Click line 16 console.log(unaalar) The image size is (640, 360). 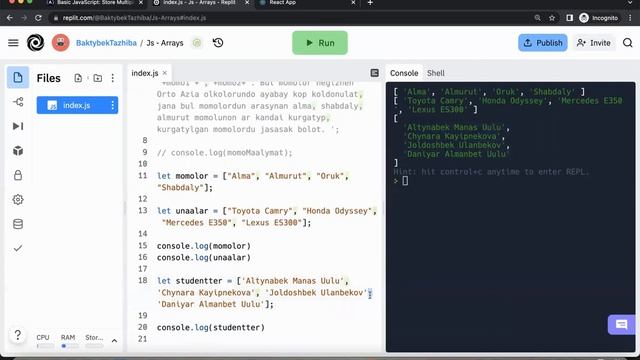(x=204, y=258)
